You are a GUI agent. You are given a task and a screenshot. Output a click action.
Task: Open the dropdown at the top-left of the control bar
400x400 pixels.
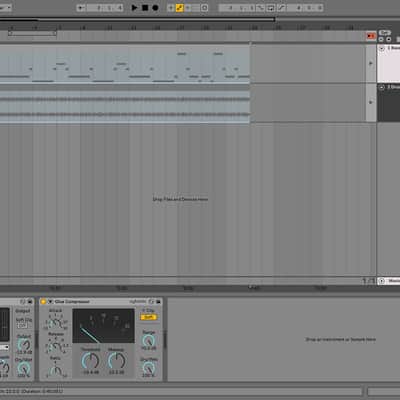[5, 8]
